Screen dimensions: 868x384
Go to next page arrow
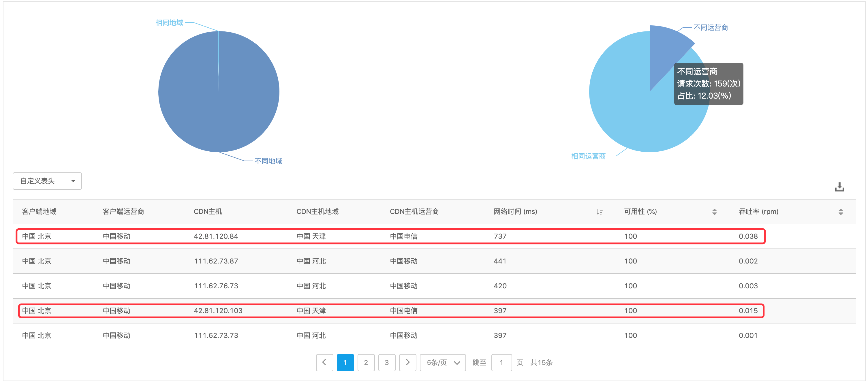click(407, 362)
